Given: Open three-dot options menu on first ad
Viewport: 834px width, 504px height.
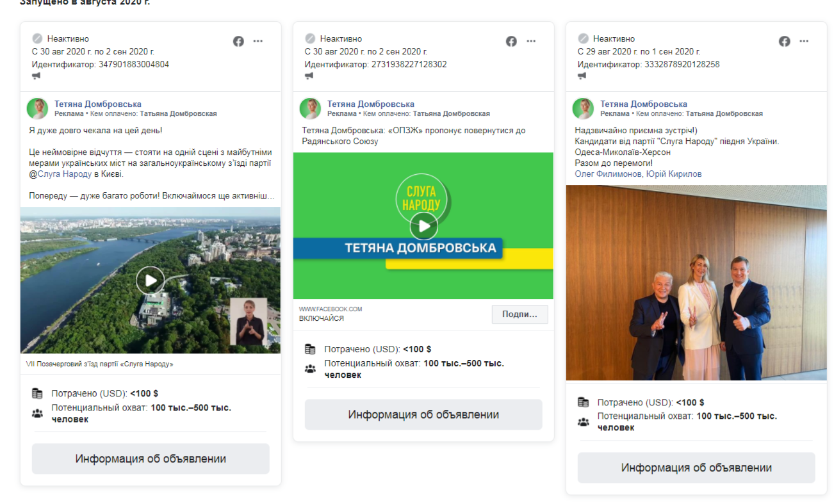Looking at the screenshot, I should point(258,41).
